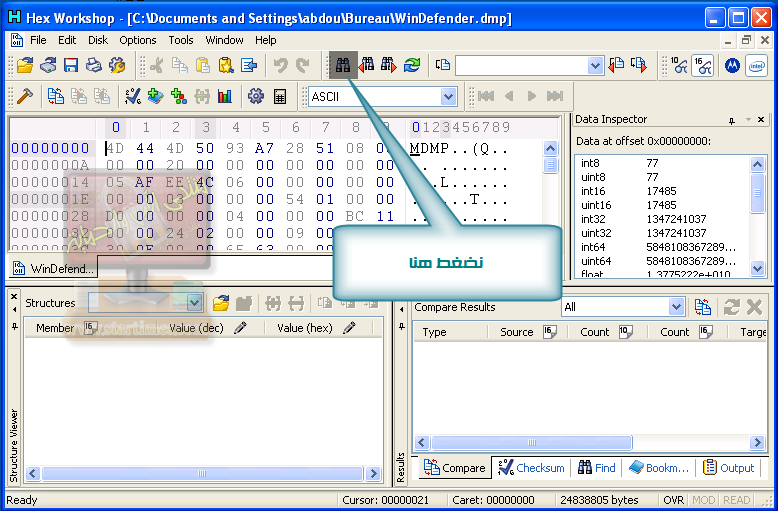Click the Source column header
This screenshot has width=778, height=511.
pyautogui.click(x=528, y=332)
